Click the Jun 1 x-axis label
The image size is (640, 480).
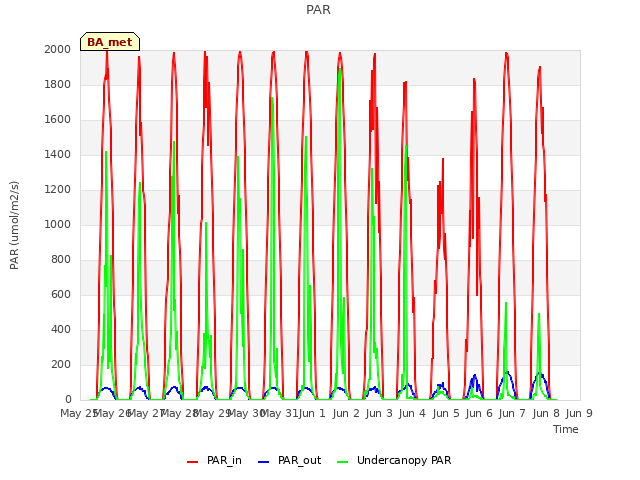[x=312, y=413]
